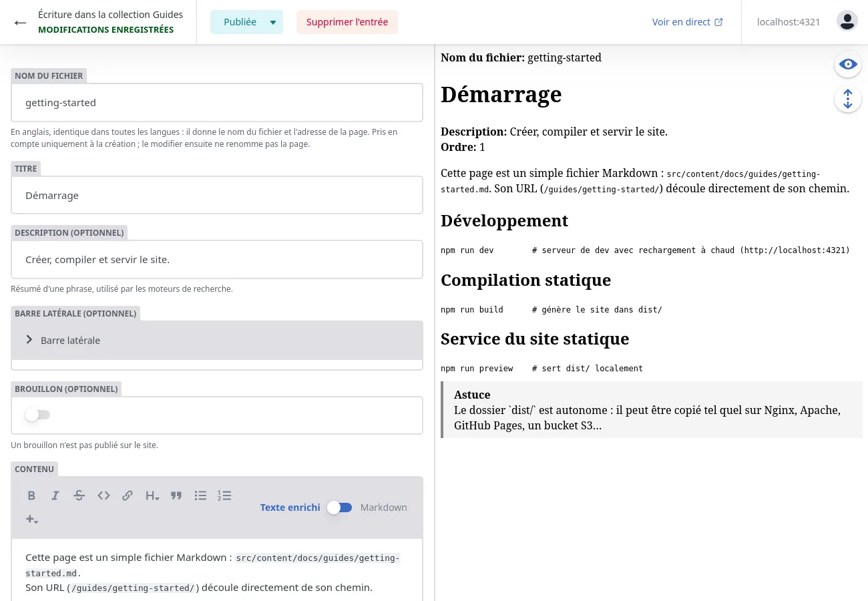Focus the Titre input field

217,196
